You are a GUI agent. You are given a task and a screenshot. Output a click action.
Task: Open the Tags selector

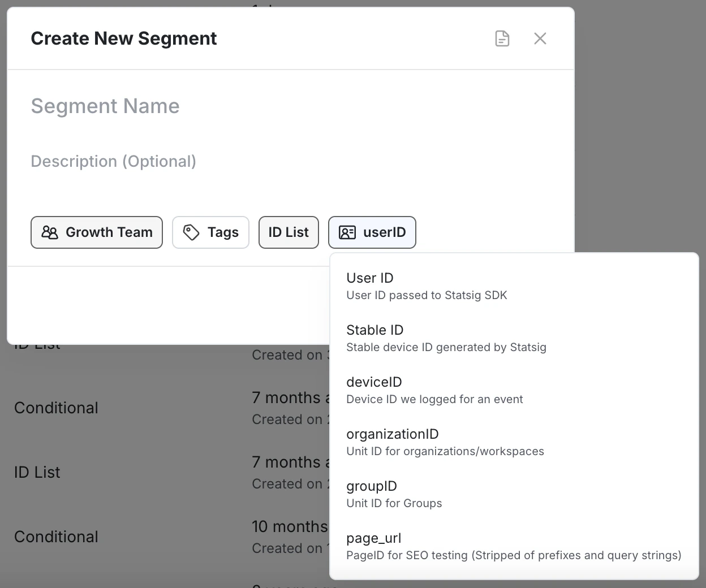coord(210,232)
